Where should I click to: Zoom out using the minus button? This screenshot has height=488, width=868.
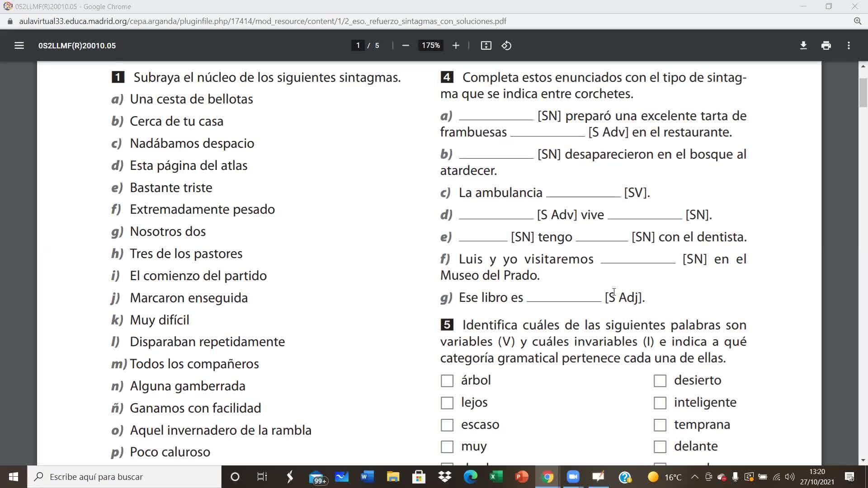[x=406, y=46]
